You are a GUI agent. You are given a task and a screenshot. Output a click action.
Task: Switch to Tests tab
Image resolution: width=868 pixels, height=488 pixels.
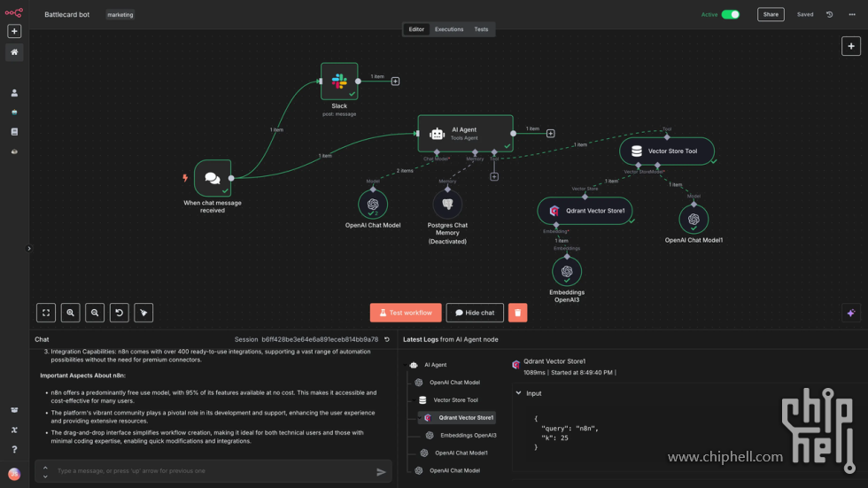(481, 29)
